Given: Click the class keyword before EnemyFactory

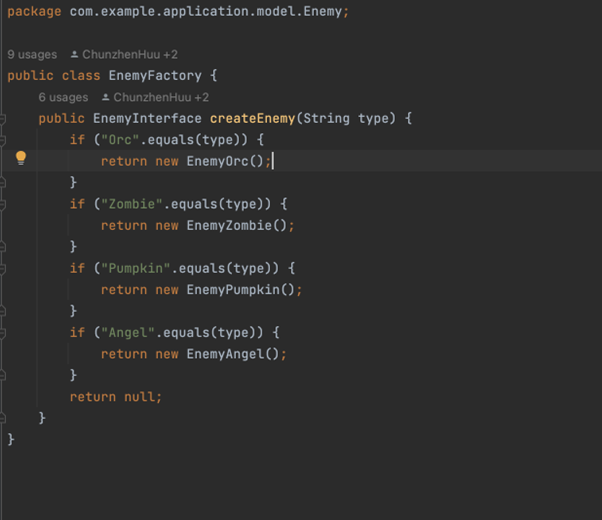Looking at the screenshot, I should [81, 76].
